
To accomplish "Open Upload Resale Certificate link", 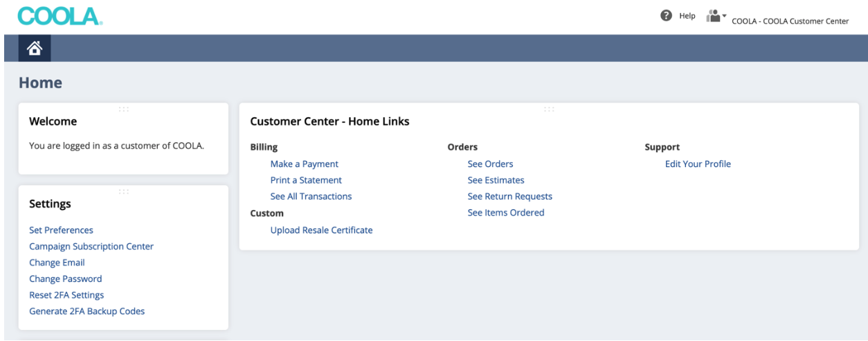I will (x=321, y=230).
